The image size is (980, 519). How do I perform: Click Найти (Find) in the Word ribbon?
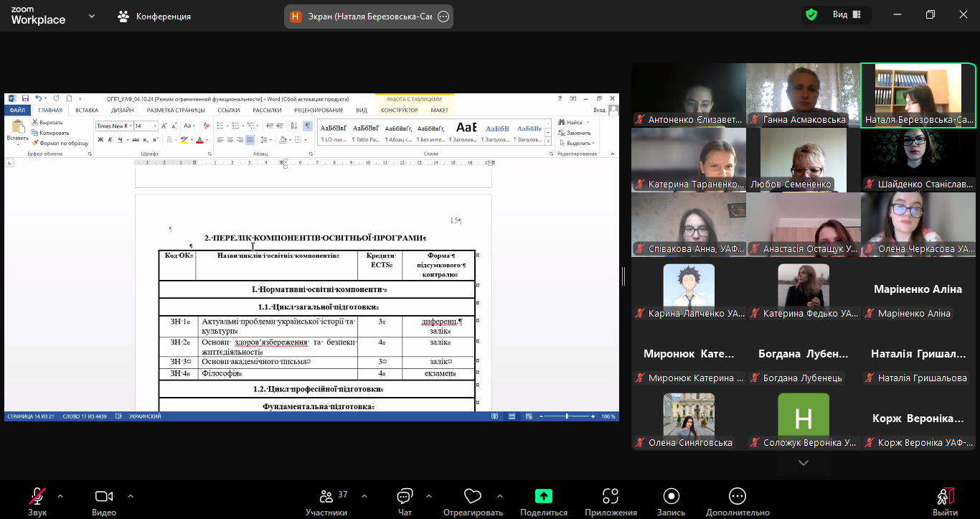pyautogui.click(x=570, y=122)
